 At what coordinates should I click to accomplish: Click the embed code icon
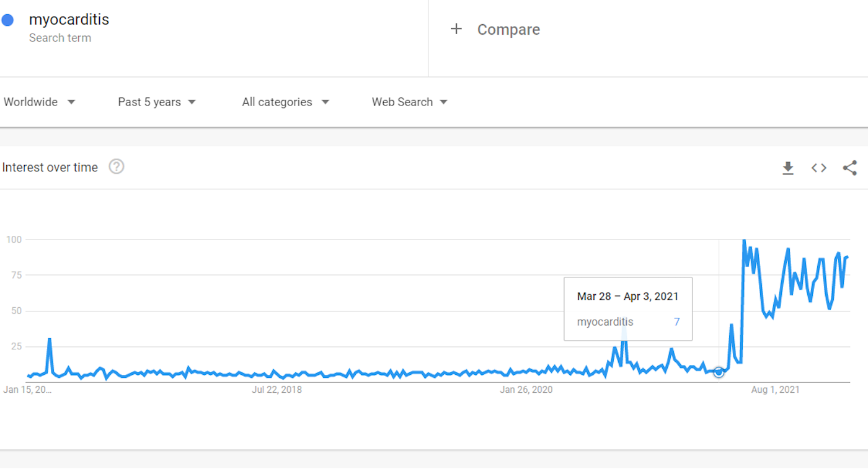pos(819,168)
